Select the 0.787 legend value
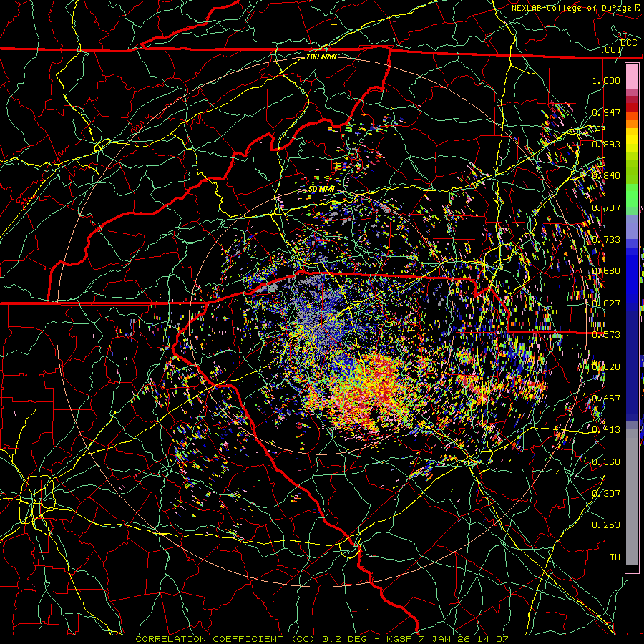 606,208
